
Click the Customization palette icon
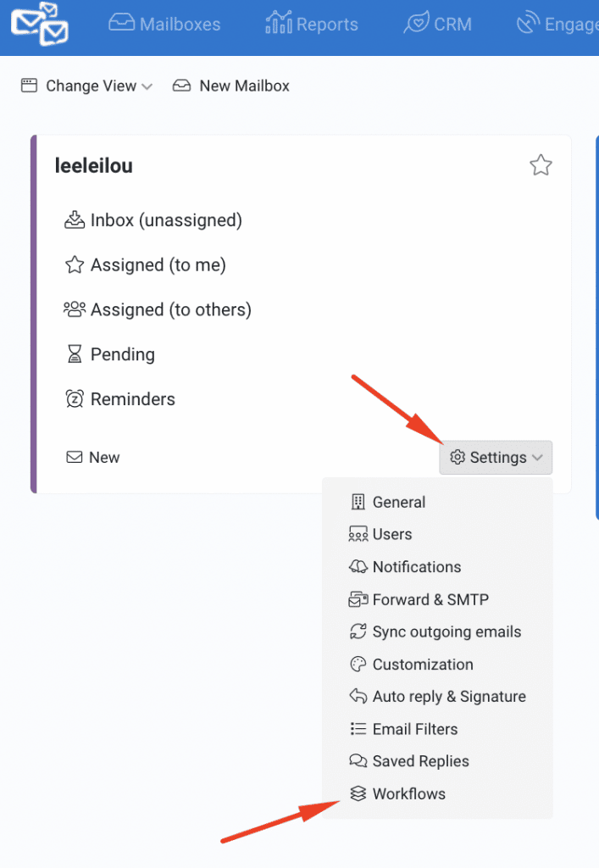pos(358,665)
